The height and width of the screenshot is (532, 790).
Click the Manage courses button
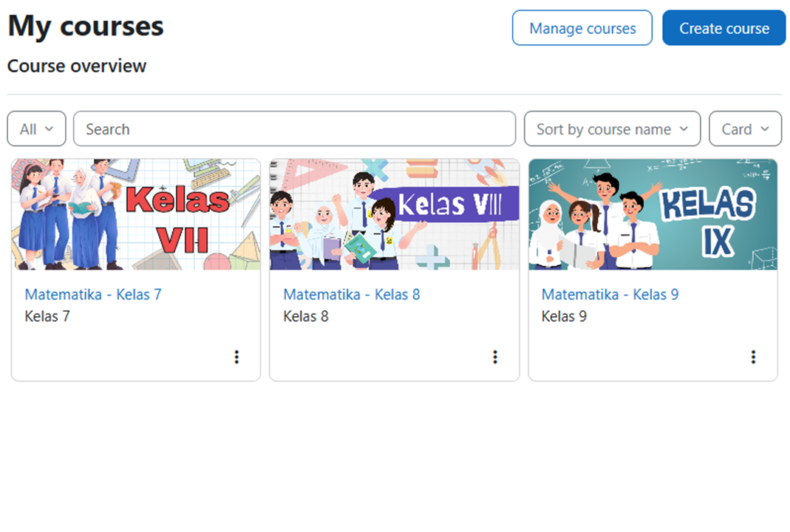(x=582, y=28)
